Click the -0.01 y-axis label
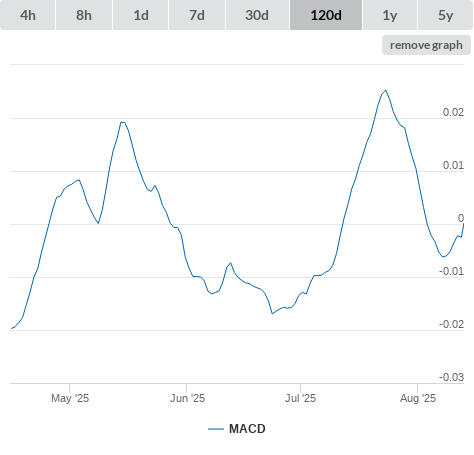This screenshot has height=455, width=474. point(452,271)
